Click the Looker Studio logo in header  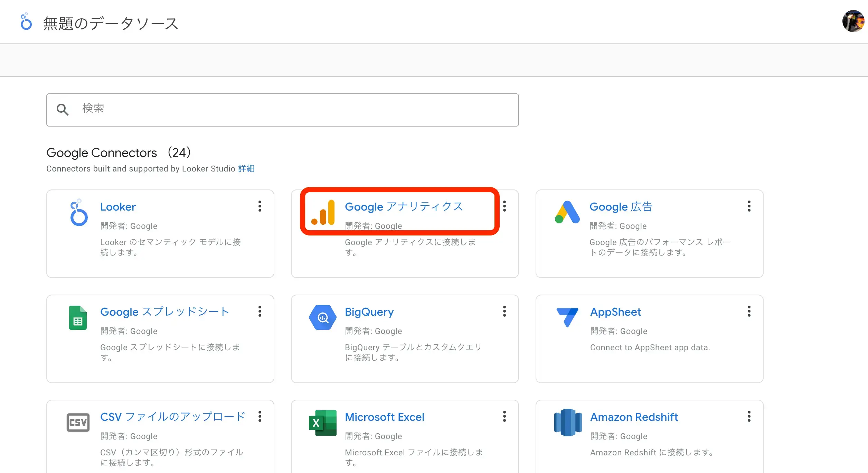26,22
